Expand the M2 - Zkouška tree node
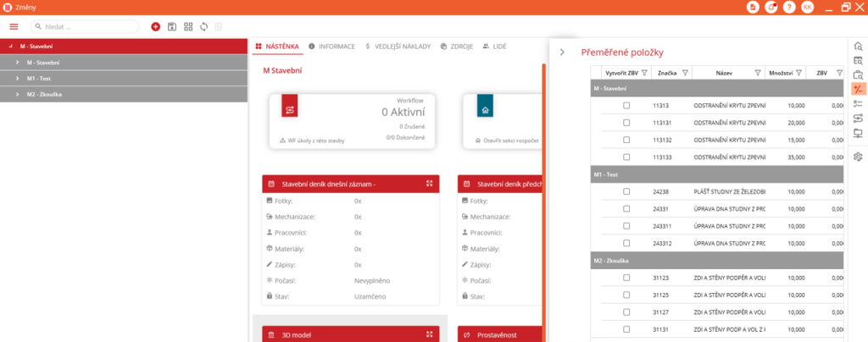The height and width of the screenshot is (342, 868). tap(18, 94)
